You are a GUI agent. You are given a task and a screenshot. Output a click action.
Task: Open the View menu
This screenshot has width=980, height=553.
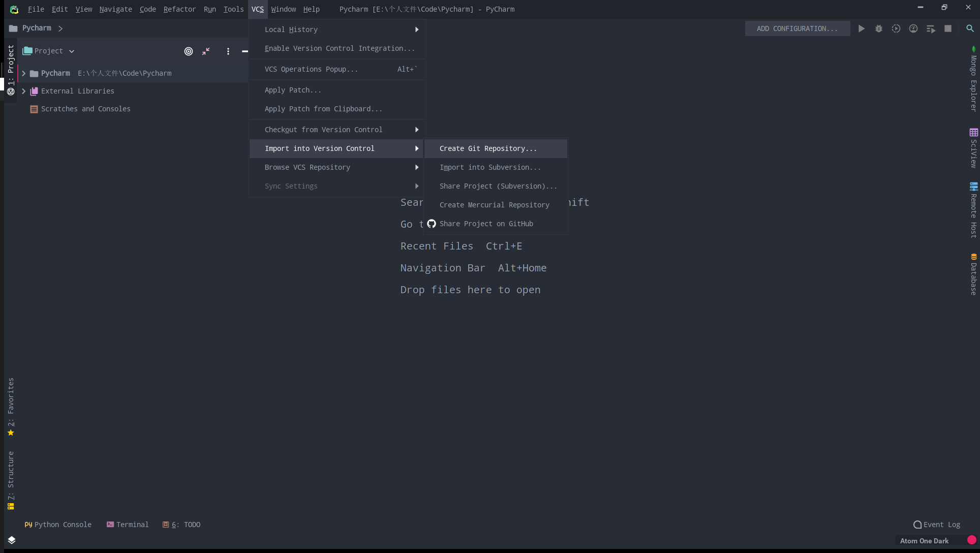[84, 9]
